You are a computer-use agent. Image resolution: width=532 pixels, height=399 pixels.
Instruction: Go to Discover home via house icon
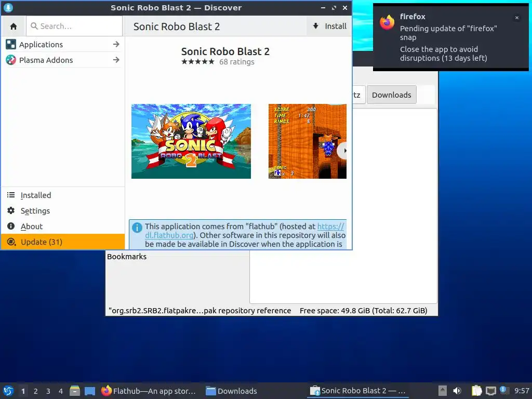pyautogui.click(x=14, y=26)
